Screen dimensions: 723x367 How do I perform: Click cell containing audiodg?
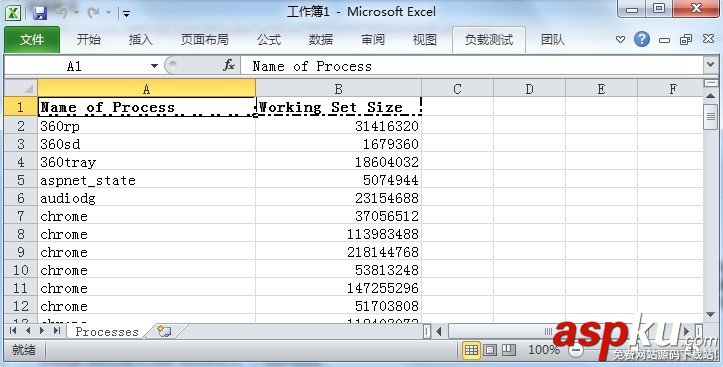pos(146,198)
